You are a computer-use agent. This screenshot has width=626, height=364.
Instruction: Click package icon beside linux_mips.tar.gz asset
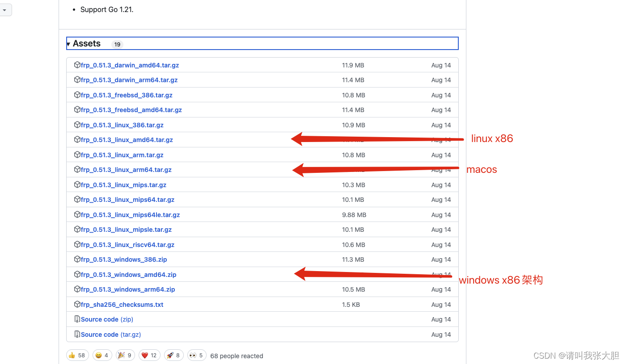pyautogui.click(x=77, y=185)
